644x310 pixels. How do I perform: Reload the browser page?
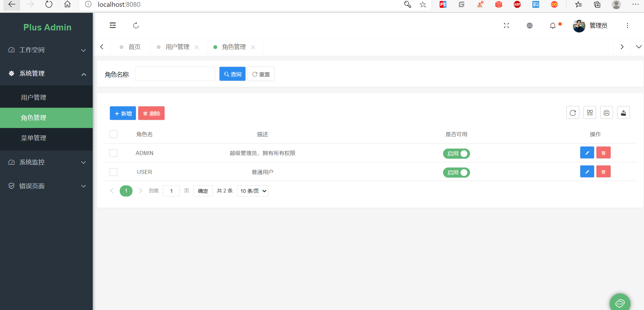pyautogui.click(x=49, y=4)
